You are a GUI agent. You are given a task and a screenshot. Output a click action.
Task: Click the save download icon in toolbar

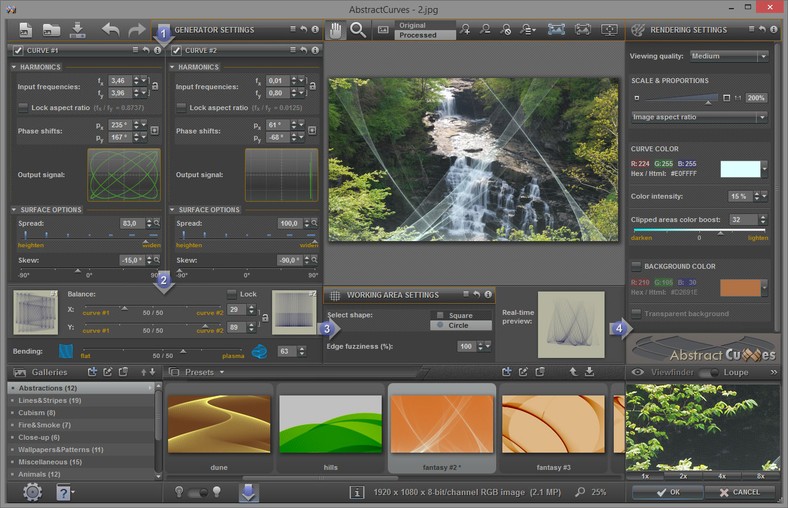[x=77, y=30]
